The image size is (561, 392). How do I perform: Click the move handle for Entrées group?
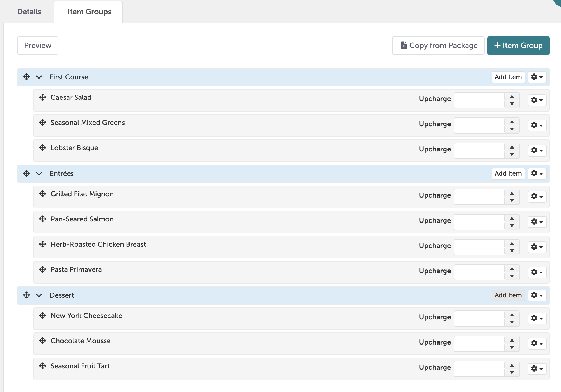coord(27,173)
